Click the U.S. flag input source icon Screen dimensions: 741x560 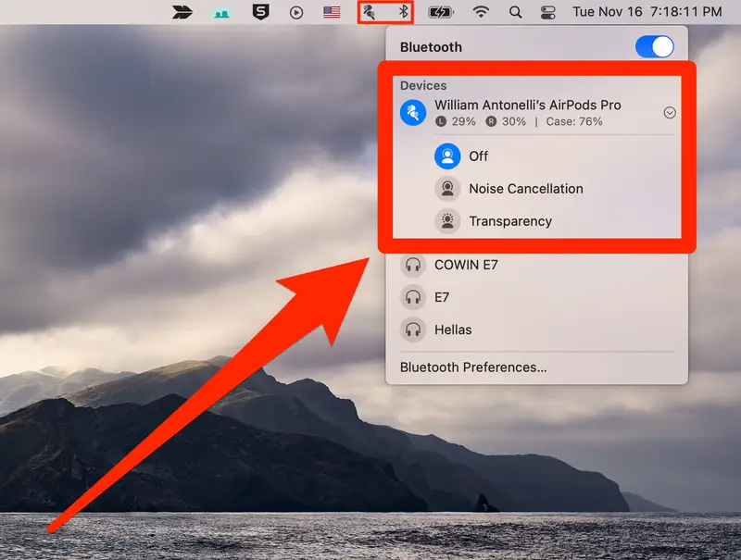[332, 12]
